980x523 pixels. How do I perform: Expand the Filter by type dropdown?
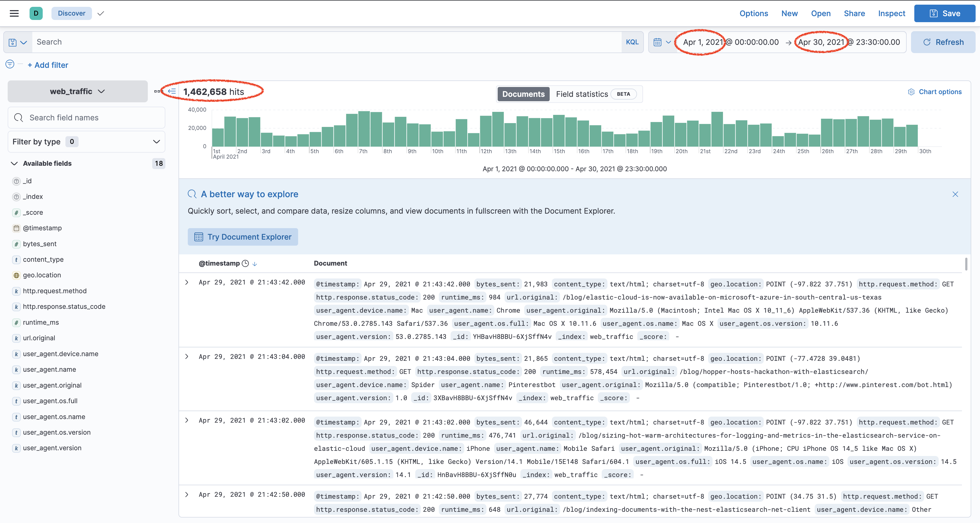click(x=86, y=142)
